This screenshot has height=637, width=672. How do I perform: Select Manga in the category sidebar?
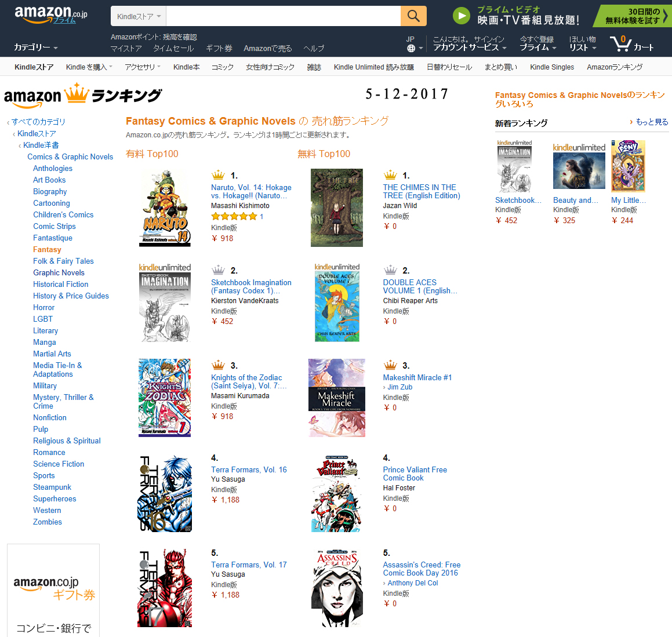point(45,343)
